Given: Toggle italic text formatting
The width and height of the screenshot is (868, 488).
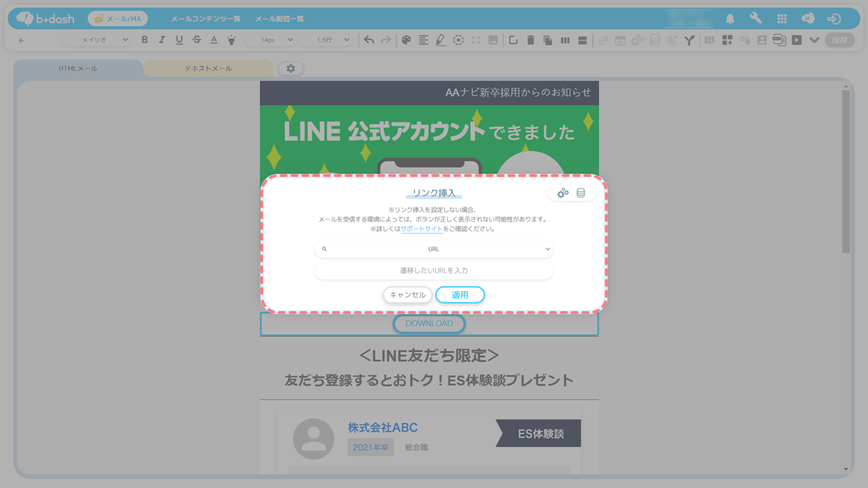Looking at the screenshot, I should pos(161,40).
